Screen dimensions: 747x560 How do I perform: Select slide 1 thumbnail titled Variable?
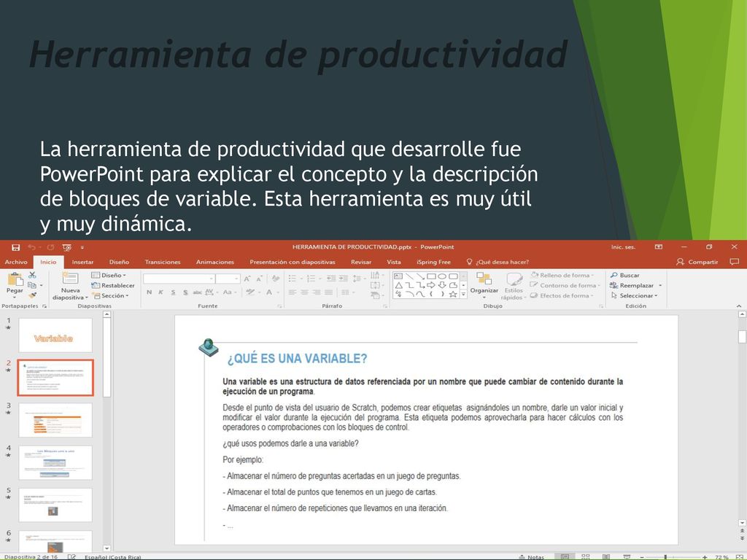(x=55, y=335)
